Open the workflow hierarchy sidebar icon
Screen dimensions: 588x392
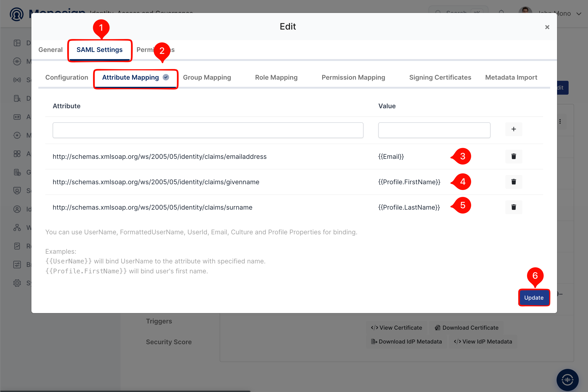17,227
